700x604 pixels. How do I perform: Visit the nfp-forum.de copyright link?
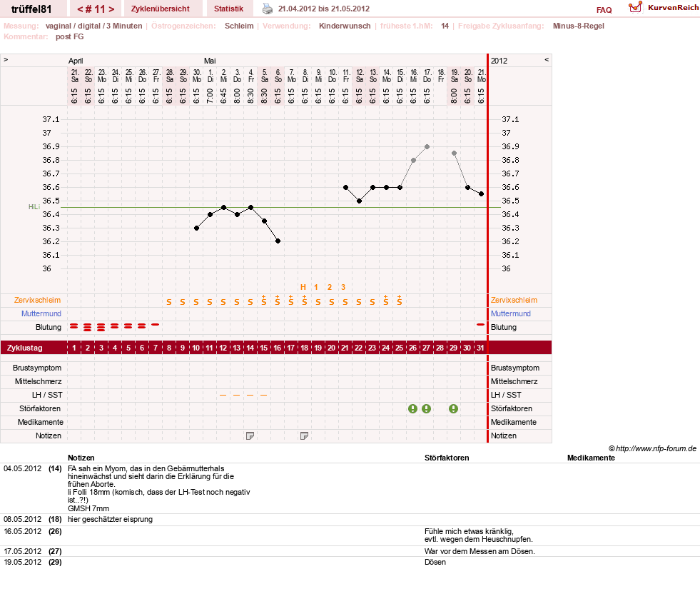tap(652, 448)
